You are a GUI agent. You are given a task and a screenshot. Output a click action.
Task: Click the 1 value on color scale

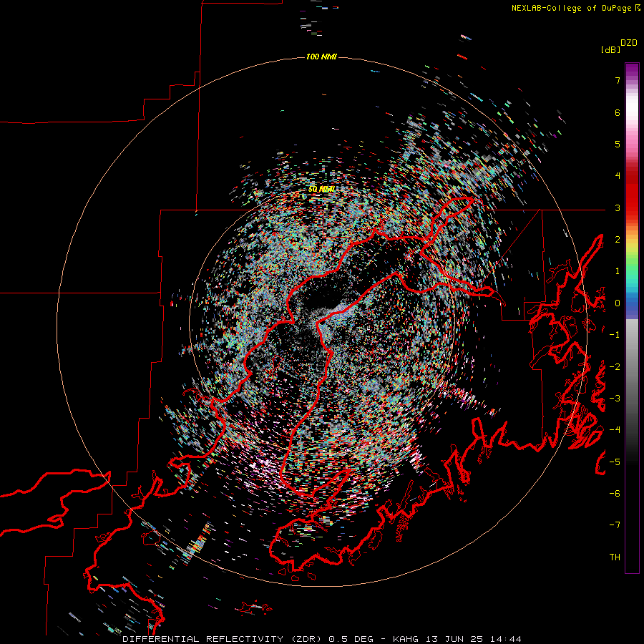[x=618, y=271]
